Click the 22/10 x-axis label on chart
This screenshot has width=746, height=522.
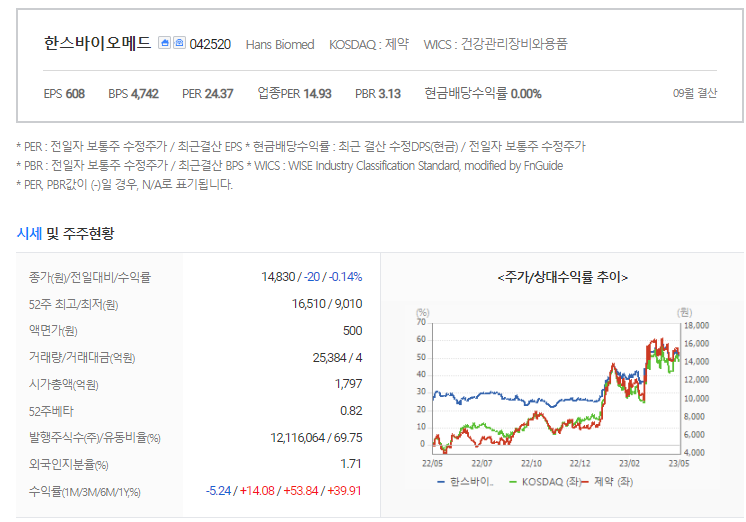[x=531, y=463]
